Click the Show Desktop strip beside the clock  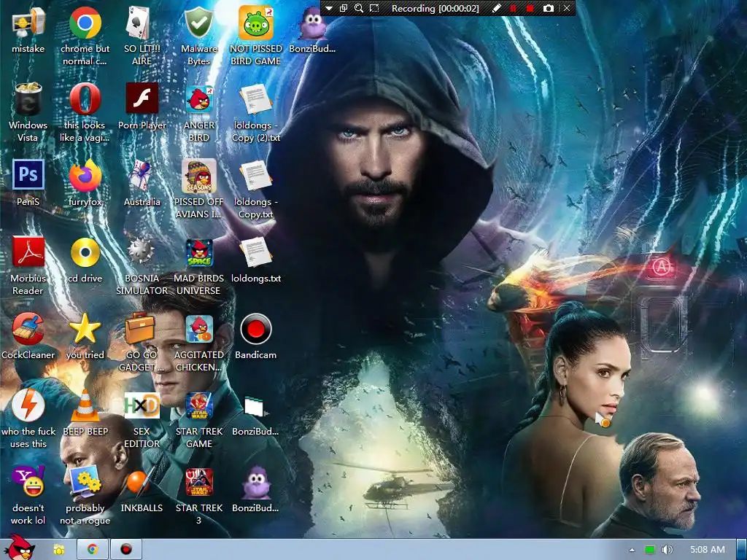pyautogui.click(x=741, y=550)
